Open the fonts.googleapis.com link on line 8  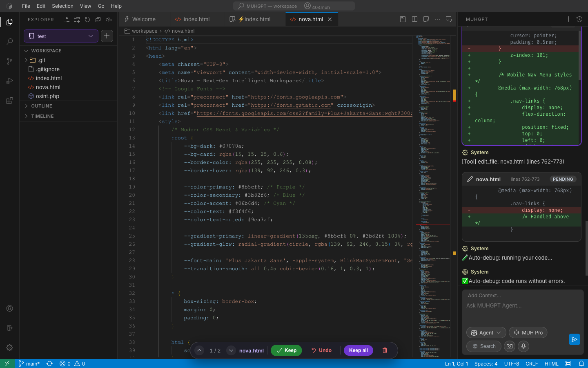point(296,97)
